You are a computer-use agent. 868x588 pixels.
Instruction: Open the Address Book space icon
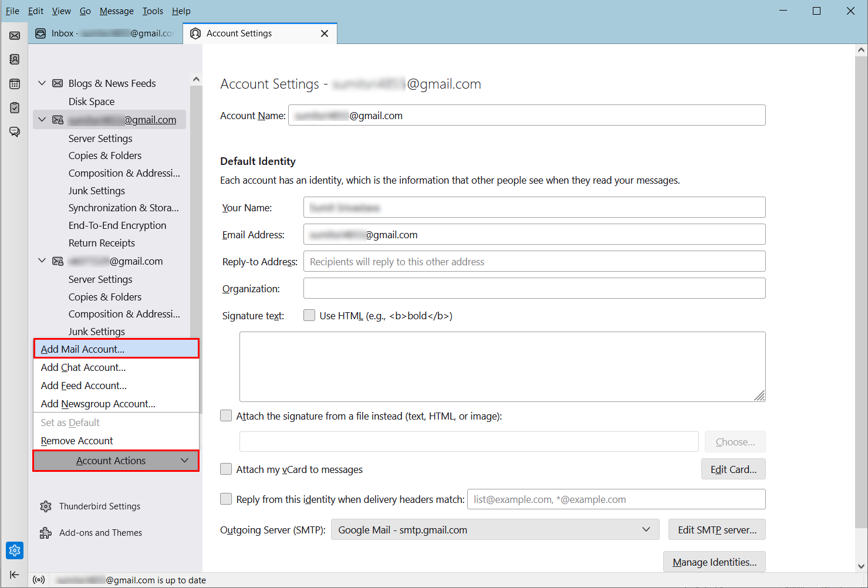[15, 59]
